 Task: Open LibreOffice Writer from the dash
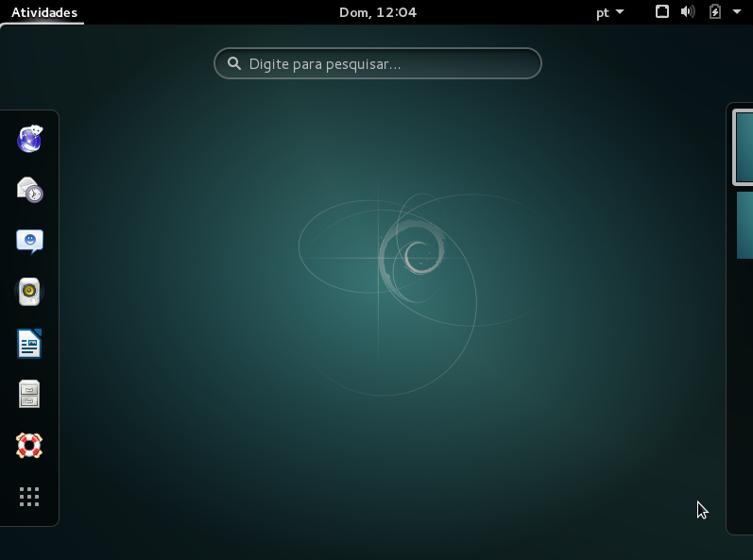click(x=30, y=343)
